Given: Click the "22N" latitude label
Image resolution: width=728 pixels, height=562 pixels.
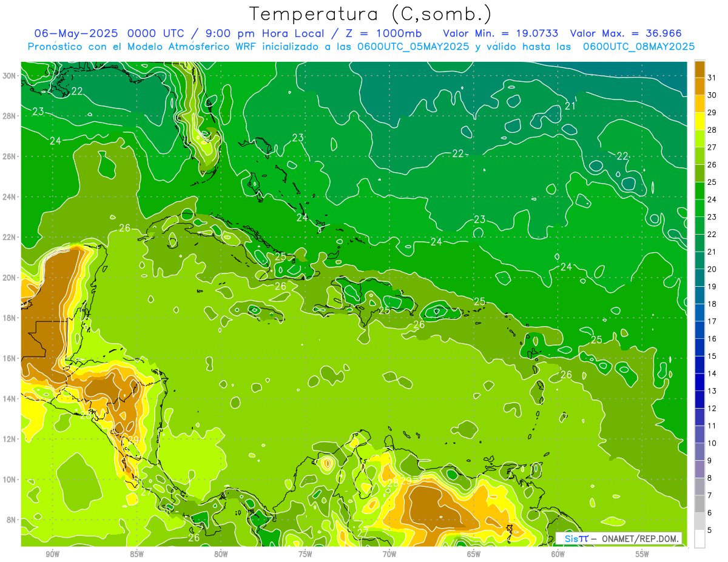Looking at the screenshot, I should point(10,237).
